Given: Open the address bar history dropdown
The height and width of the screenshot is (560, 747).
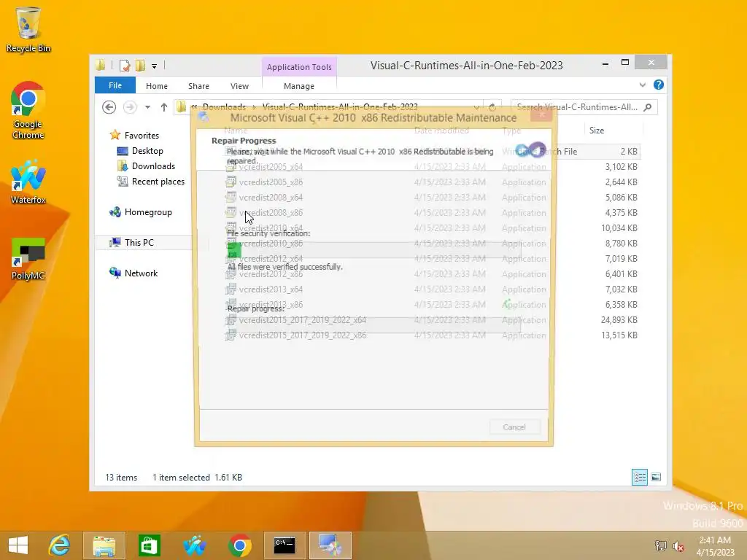Looking at the screenshot, I should tap(476, 107).
